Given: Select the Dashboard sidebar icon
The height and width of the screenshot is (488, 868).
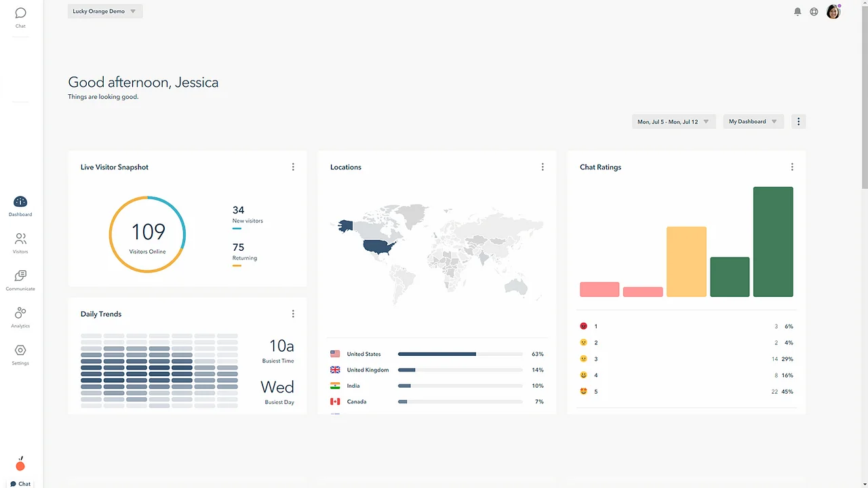Looking at the screenshot, I should [20, 202].
